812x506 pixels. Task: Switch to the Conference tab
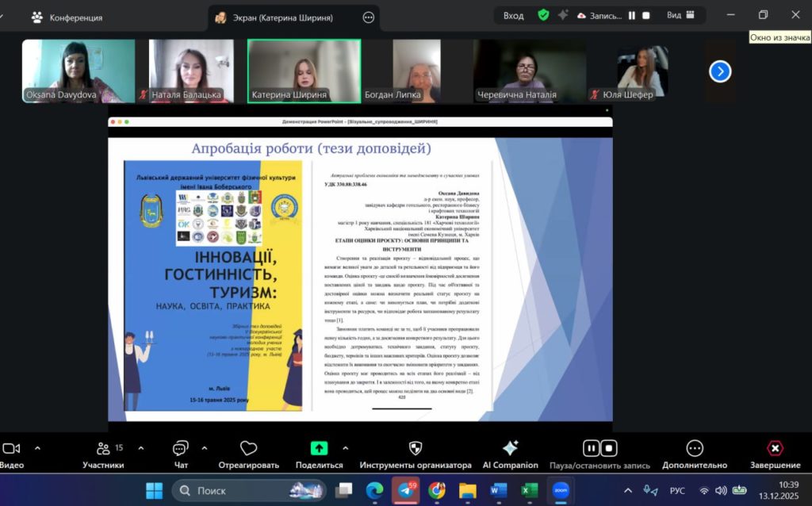coord(67,17)
